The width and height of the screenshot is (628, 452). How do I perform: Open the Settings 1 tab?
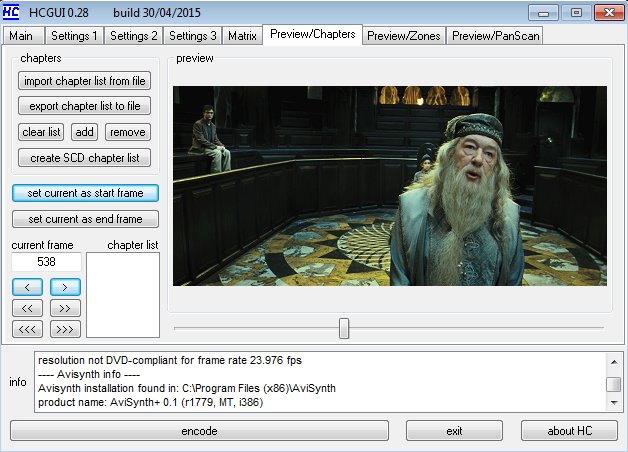tap(74, 36)
